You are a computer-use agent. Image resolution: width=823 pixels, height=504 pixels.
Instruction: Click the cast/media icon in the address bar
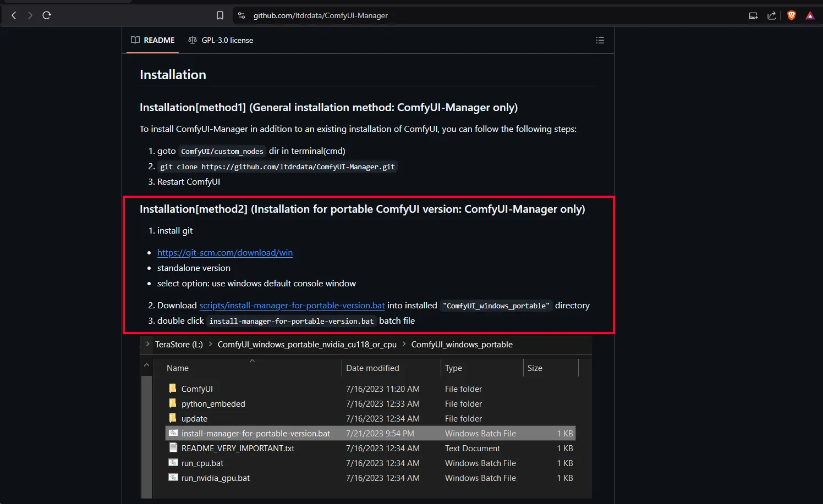pos(753,15)
